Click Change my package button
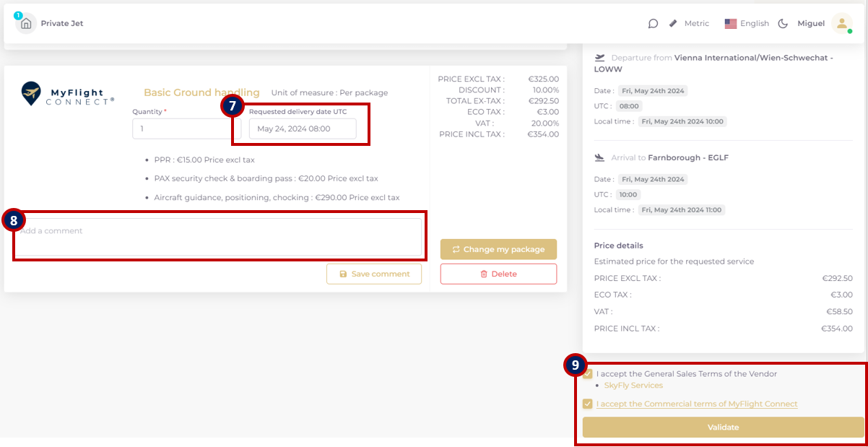Viewport: 868px width, 447px height. [x=498, y=249]
